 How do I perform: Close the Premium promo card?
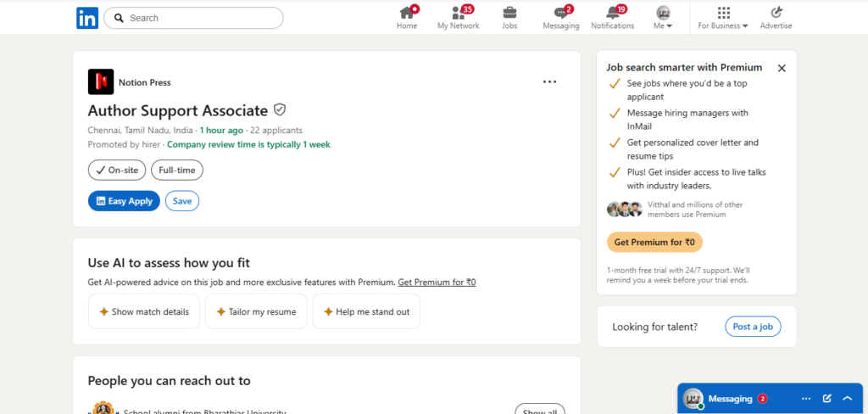(x=782, y=68)
